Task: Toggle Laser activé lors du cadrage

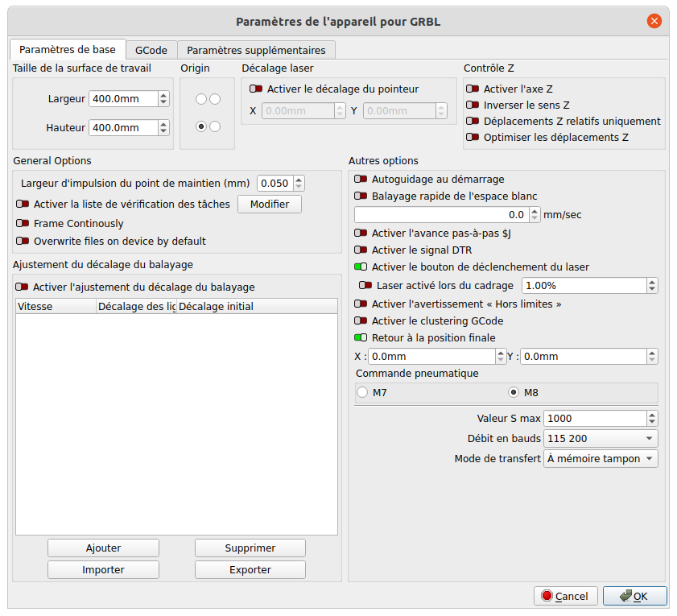Action: point(365,286)
